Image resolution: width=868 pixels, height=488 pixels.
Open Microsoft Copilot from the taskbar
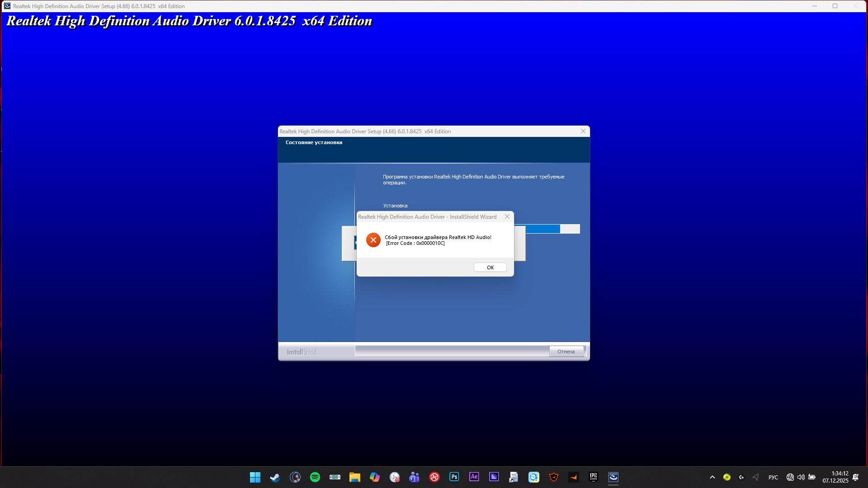[x=375, y=477]
